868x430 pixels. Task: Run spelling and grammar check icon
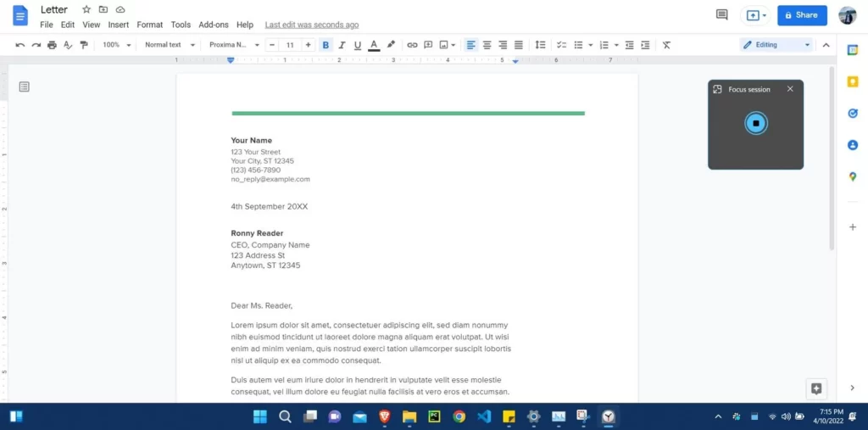point(68,45)
